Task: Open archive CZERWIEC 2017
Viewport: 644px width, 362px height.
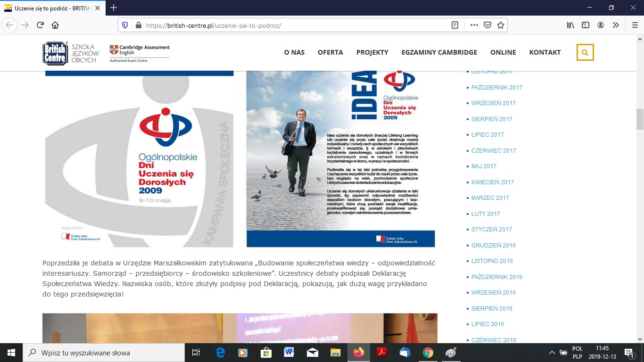Action: click(x=494, y=150)
